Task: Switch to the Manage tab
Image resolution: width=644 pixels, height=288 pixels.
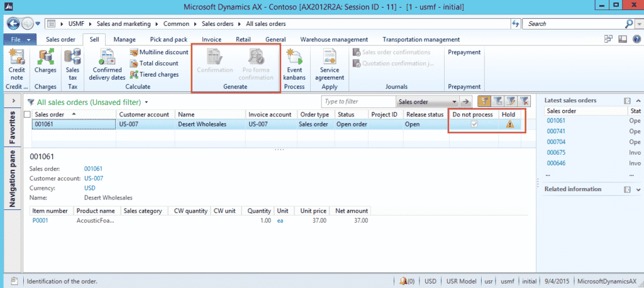Action: click(x=125, y=40)
